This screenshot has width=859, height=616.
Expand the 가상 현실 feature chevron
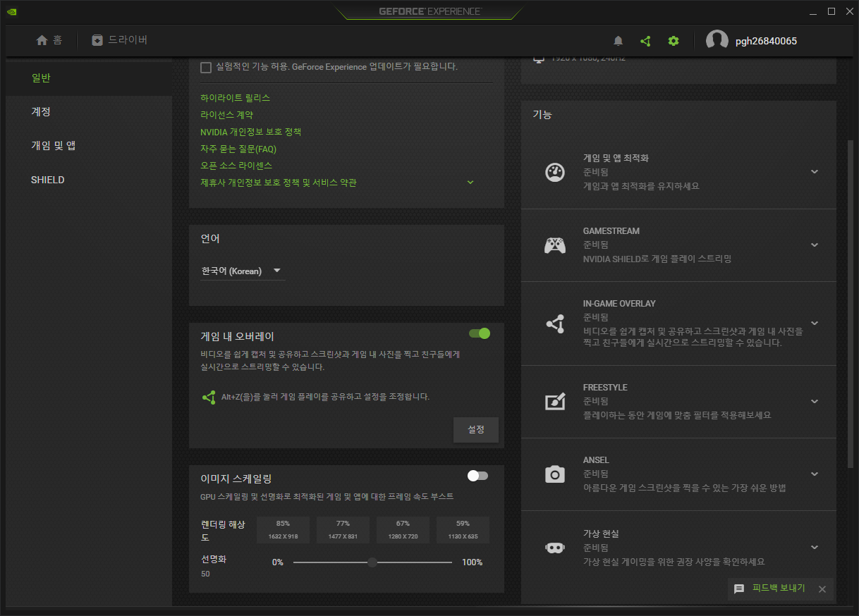pos(815,548)
